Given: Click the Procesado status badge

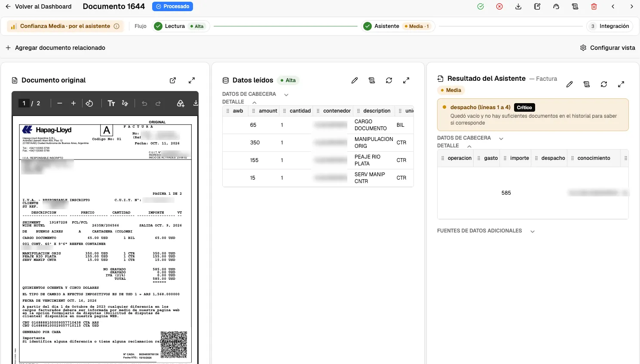Looking at the screenshot, I should click(x=172, y=6).
